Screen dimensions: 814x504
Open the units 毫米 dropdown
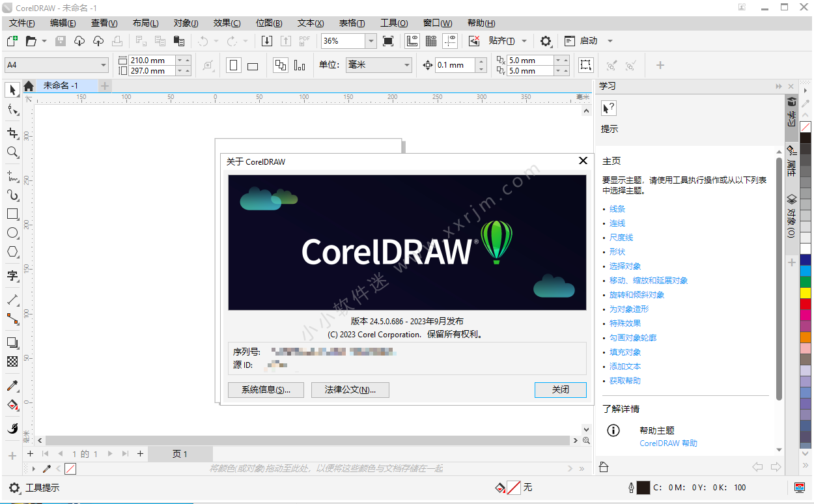(407, 65)
